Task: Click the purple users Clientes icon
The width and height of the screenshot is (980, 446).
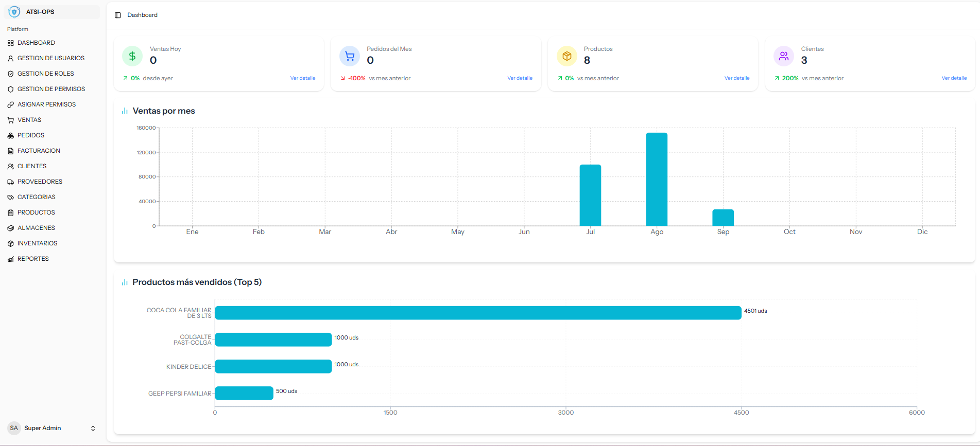Action: 784,56
